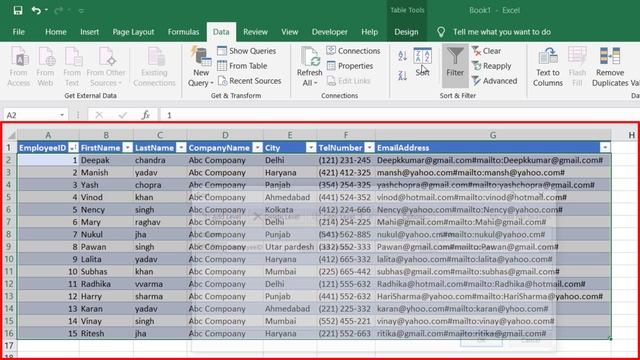Switch to the Formulas tab
This screenshot has height=360, width=640.
(x=183, y=32)
